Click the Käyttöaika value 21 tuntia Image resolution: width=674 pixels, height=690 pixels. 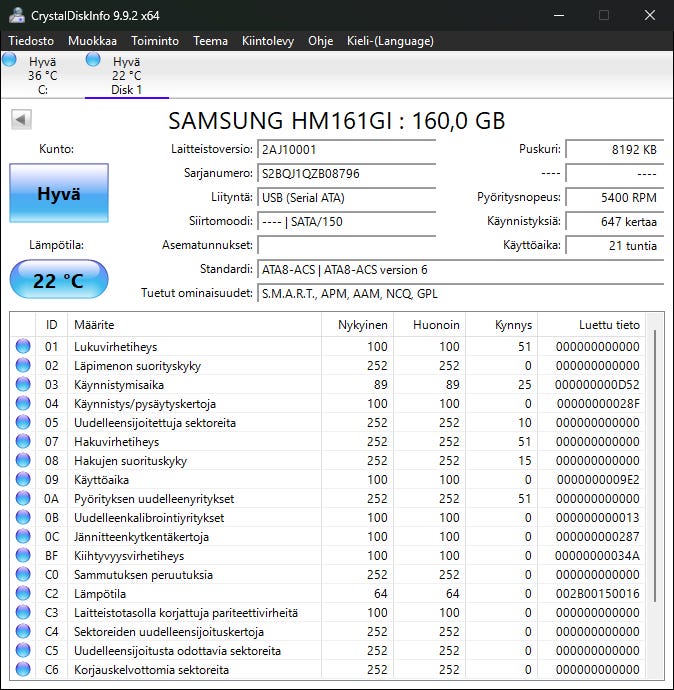point(615,246)
